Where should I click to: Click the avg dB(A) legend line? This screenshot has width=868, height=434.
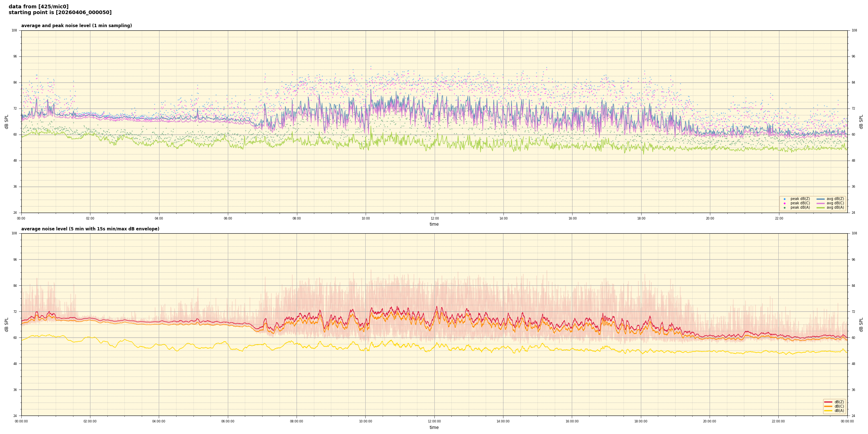[821, 208]
